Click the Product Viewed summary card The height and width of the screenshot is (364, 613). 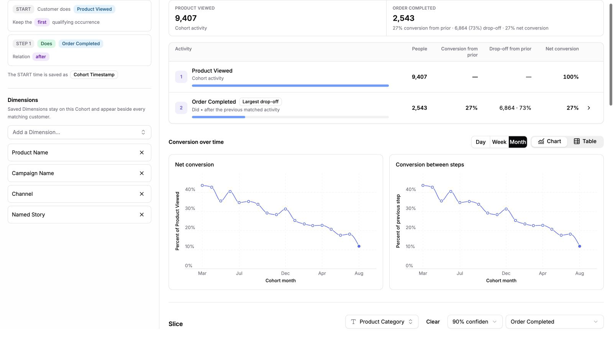coord(277,18)
